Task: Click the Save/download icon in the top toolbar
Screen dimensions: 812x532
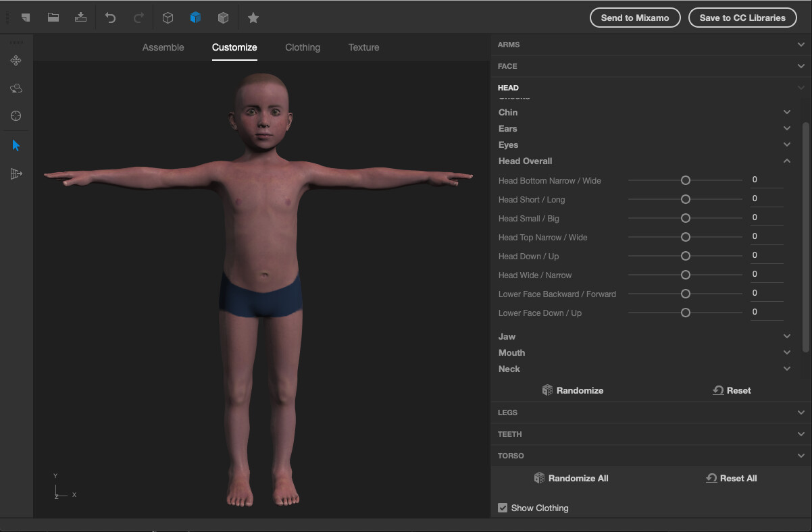Action: click(x=80, y=18)
